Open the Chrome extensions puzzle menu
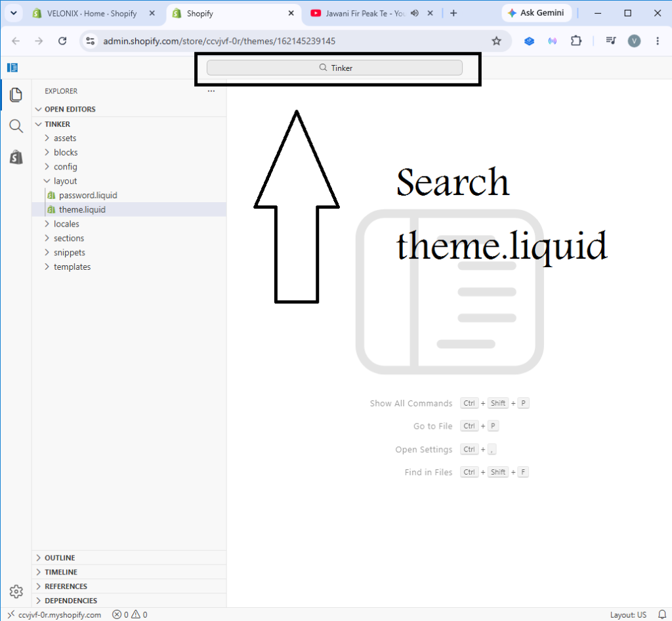 pyautogui.click(x=576, y=41)
